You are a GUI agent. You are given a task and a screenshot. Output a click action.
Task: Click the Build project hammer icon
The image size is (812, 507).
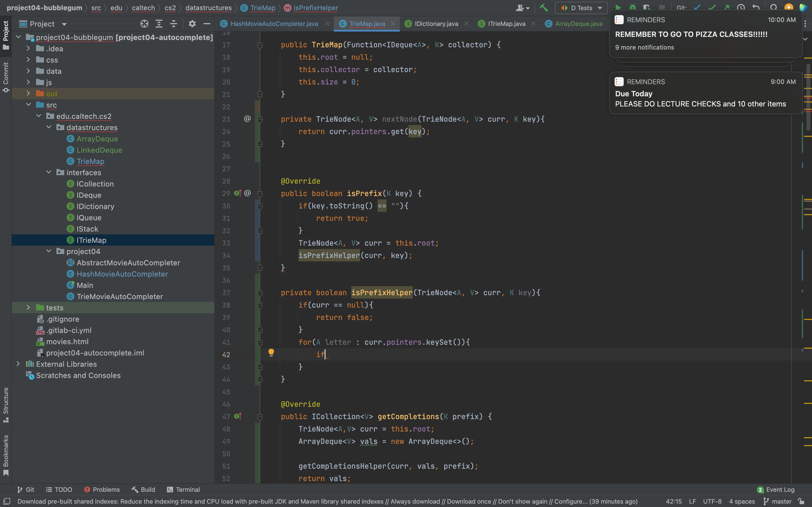(x=544, y=8)
